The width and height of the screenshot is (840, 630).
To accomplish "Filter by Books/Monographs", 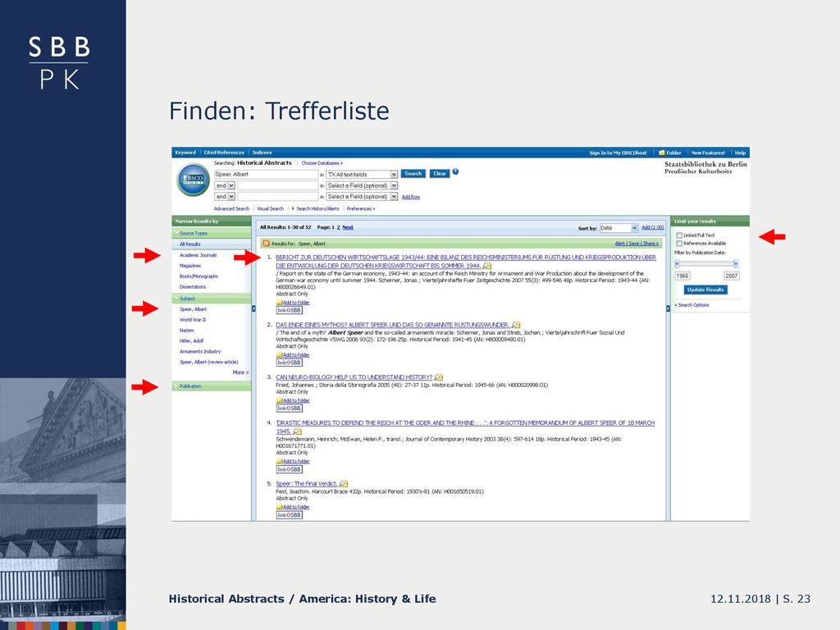I will pos(199,276).
